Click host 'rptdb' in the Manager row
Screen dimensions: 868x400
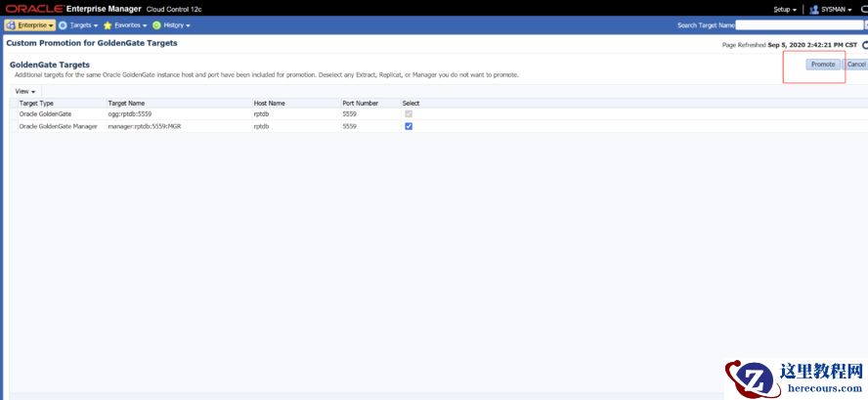coord(261,127)
